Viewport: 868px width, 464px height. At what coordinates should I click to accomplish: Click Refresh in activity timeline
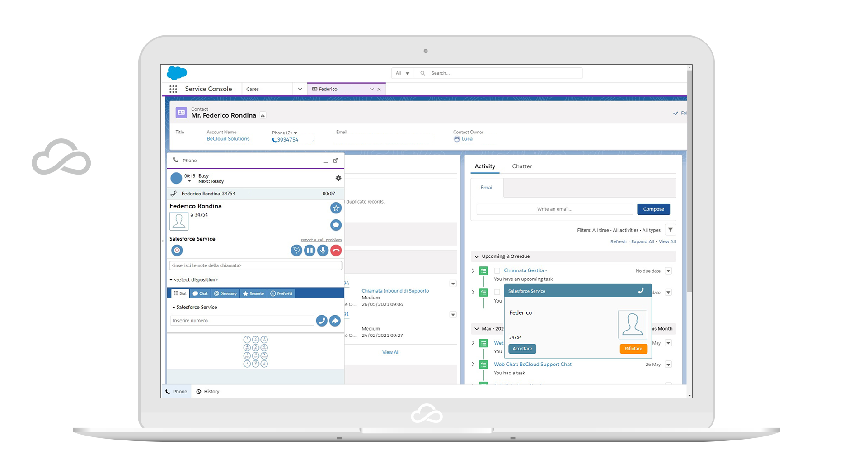[x=618, y=242]
